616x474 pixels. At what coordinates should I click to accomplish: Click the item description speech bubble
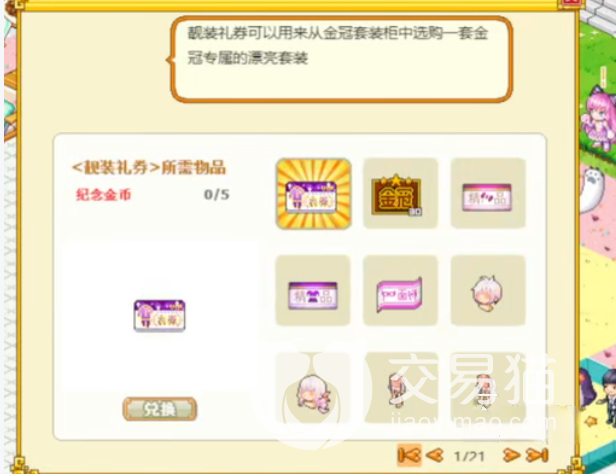point(341,59)
